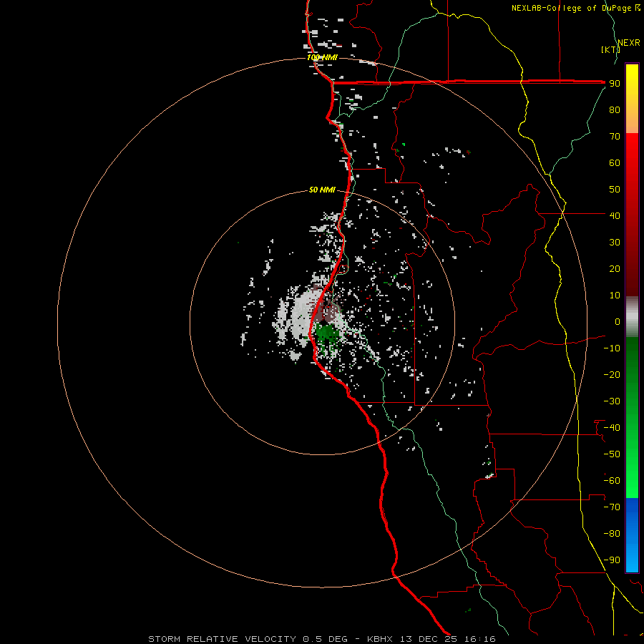Click the -90 value on the color scale
644x644 pixels.
click(612, 560)
